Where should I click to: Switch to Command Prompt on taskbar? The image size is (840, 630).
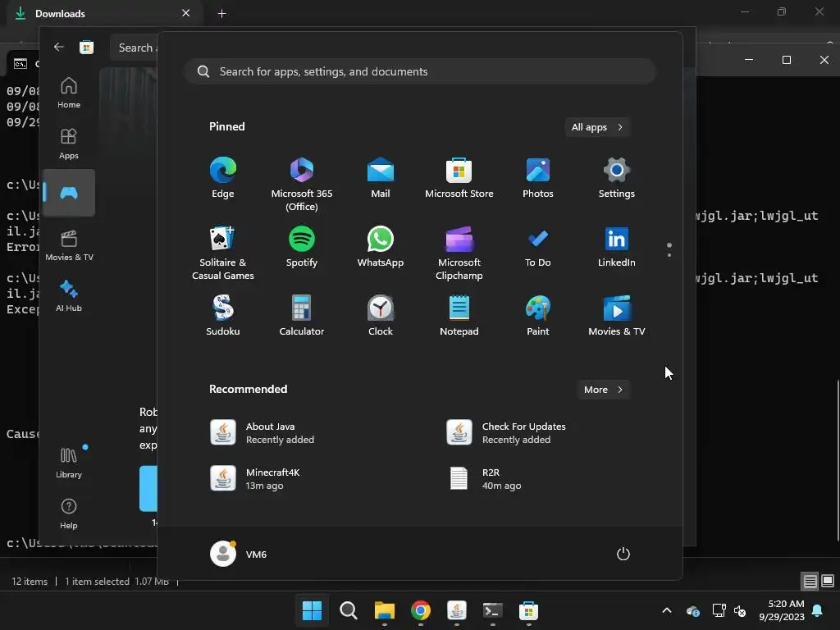[x=492, y=610]
